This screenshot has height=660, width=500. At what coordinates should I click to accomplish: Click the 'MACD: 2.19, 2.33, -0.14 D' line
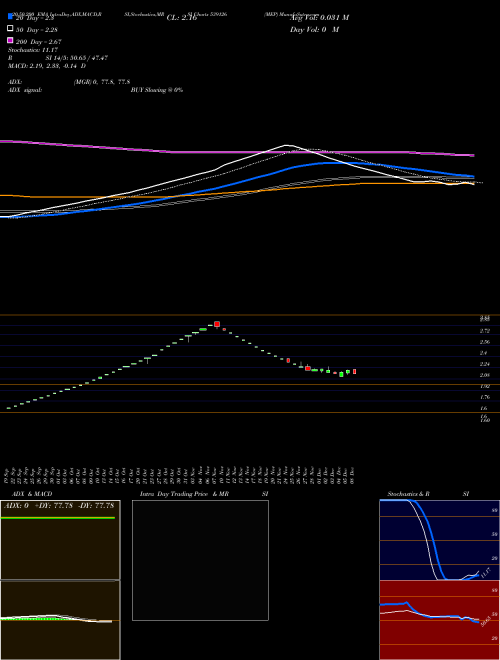(47, 66)
